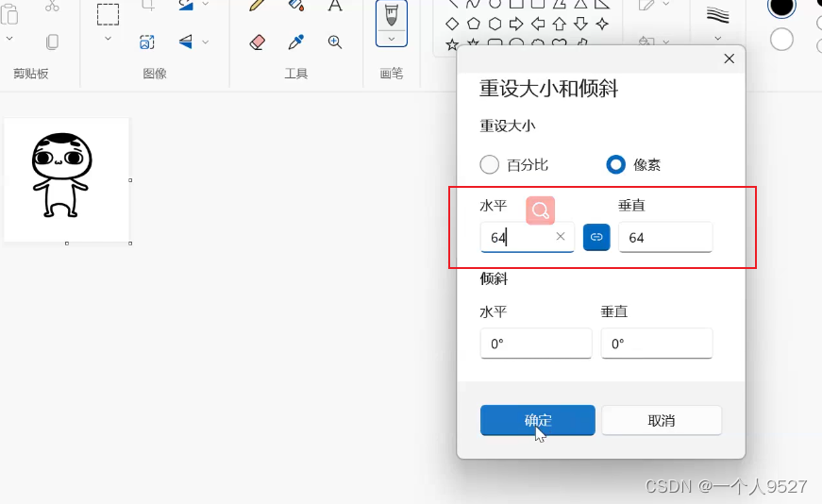Expand the line size chevron
Screen dimensions: 822x504
pyautogui.click(x=718, y=39)
